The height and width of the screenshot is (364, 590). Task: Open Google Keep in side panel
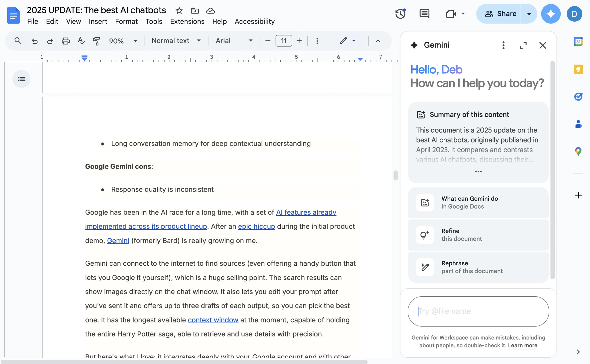[x=578, y=69]
